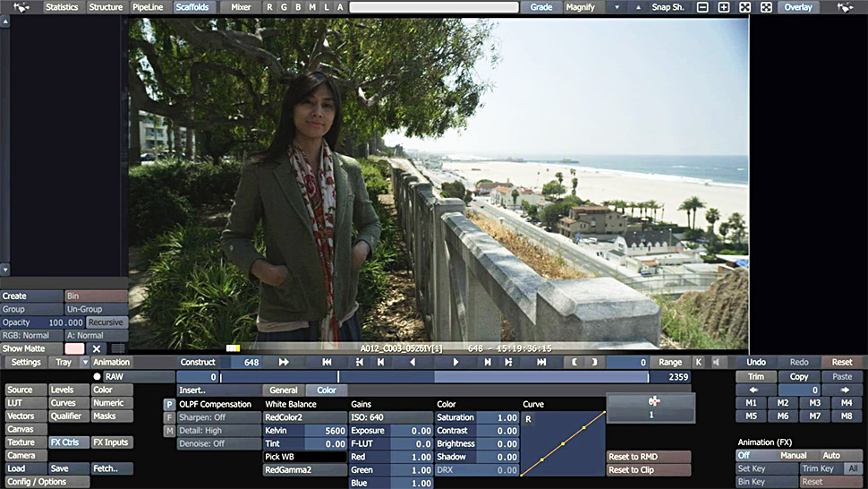This screenshot has width=868, height=489.
Task: Toggle the Recursive option
Action: (x=106, y=322)
